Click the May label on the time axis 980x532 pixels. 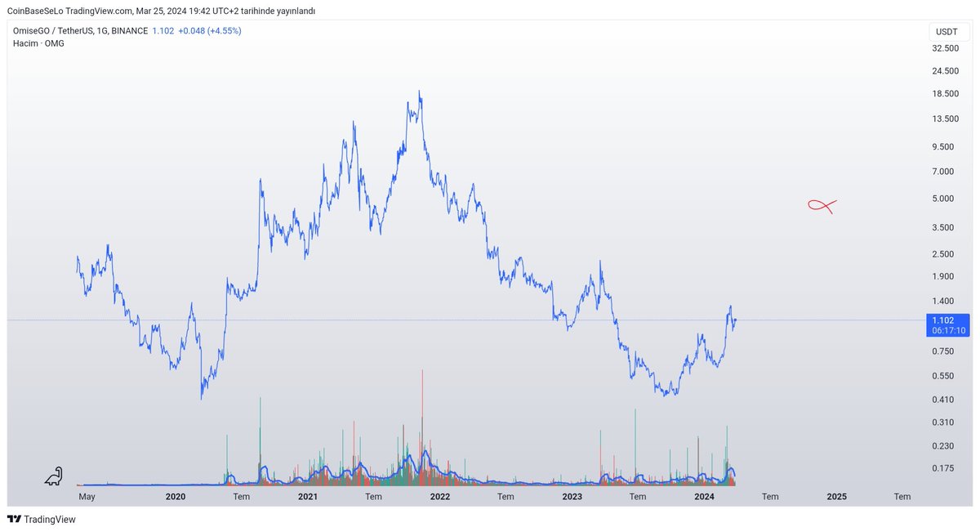click(x=87, y=496)
